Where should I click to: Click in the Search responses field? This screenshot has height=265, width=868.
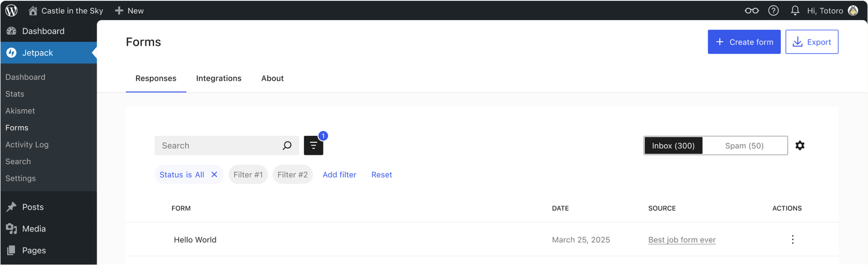click(x=217, y=146)
